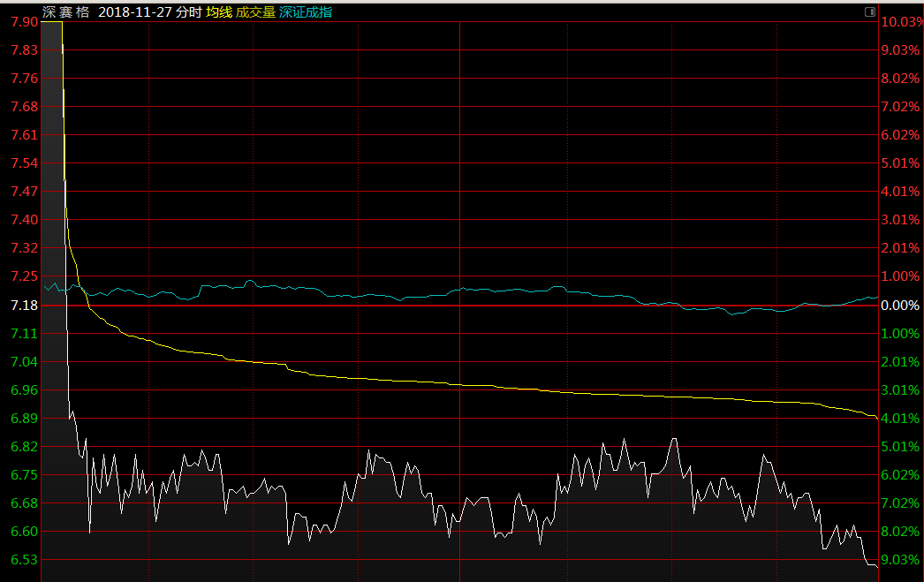Click the 7.18 baseline price label

[x=24, y=306]
